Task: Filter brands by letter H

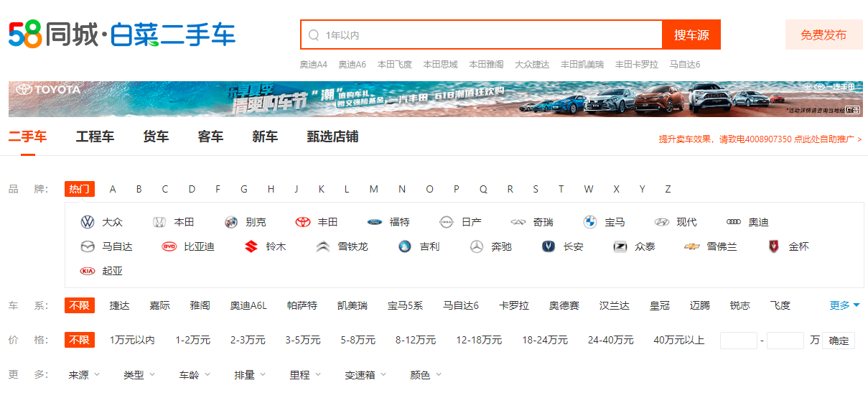Action: click(271, 189)
